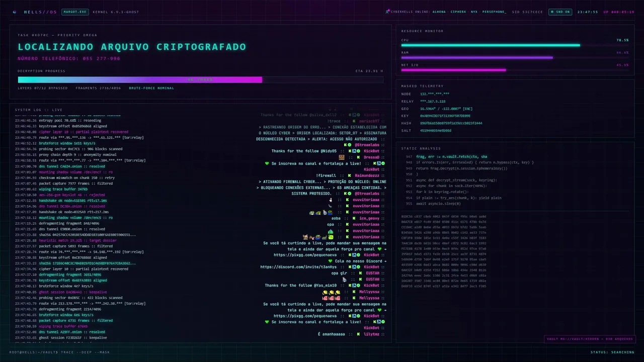Click the RAM usage bar

(515, 58)
